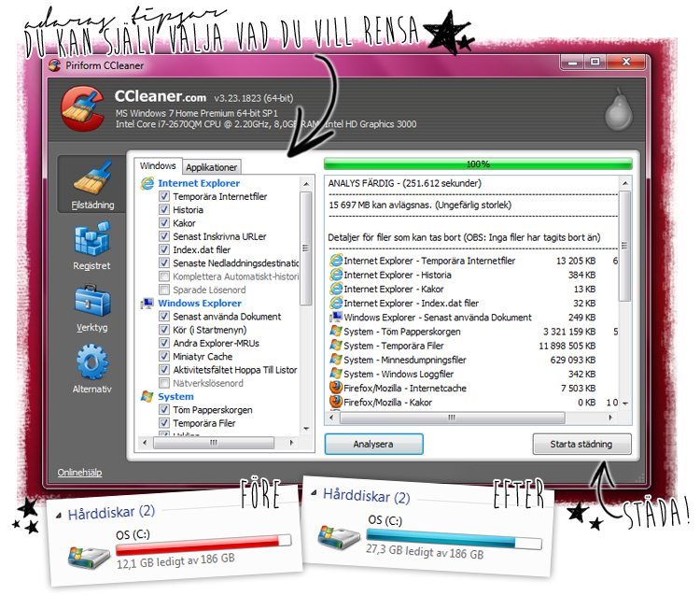Click the Analysera button
700x595 pixels.
coord(373,444)
